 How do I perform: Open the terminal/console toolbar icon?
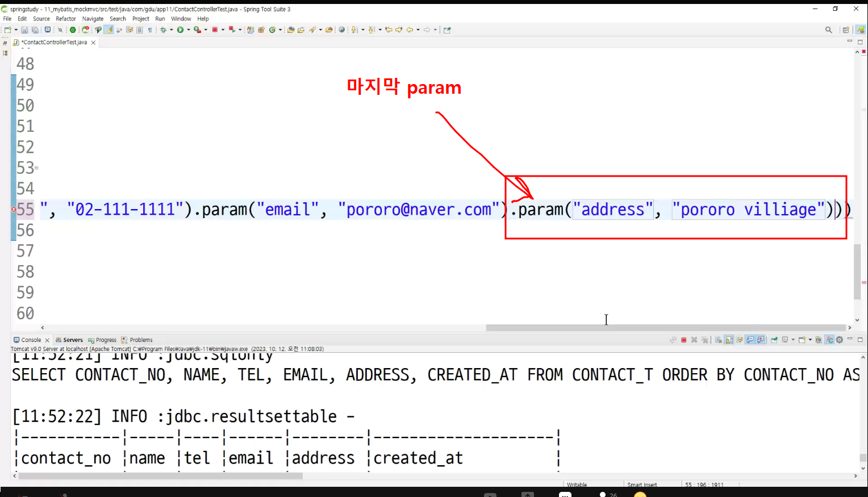point(47,30)
